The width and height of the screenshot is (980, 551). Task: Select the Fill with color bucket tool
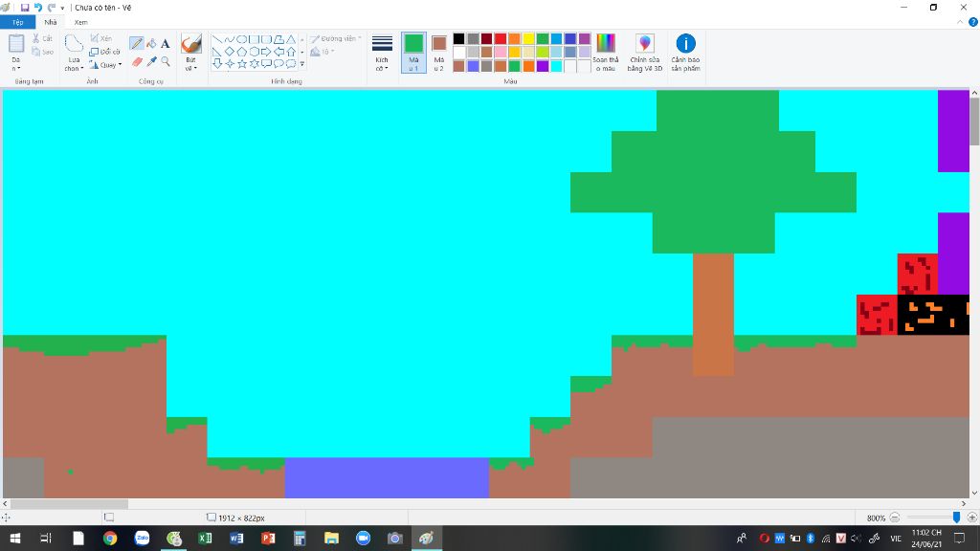point(152,43)
